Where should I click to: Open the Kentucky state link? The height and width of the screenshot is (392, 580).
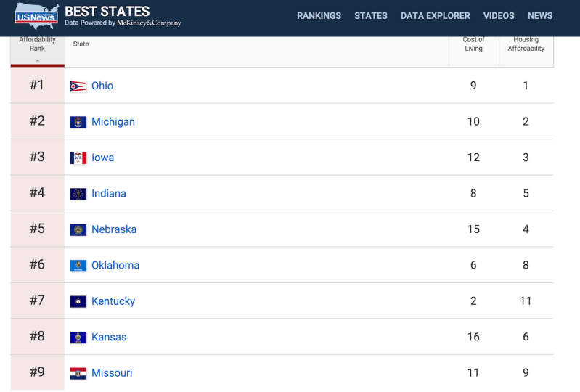click(113, 301)
